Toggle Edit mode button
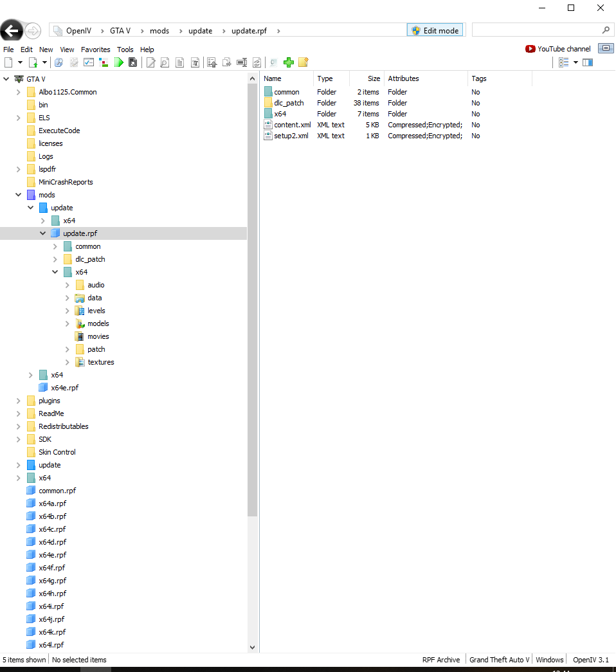Image resolution: width=616 pixels, height=672 pixels. point(435,30)
